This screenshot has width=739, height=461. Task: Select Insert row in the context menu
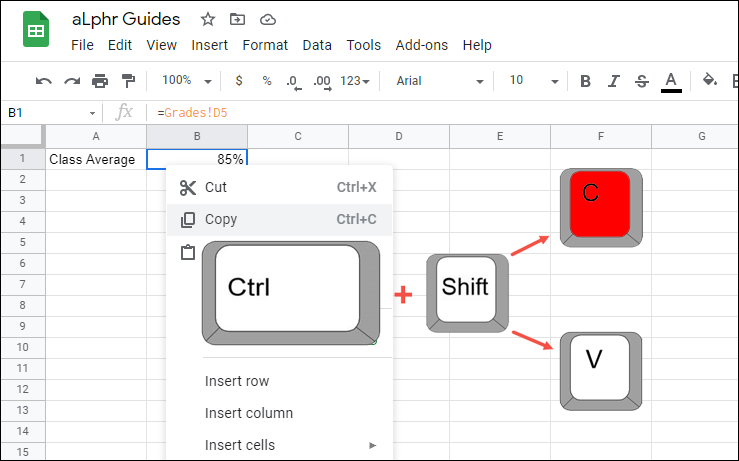[237, 381]
